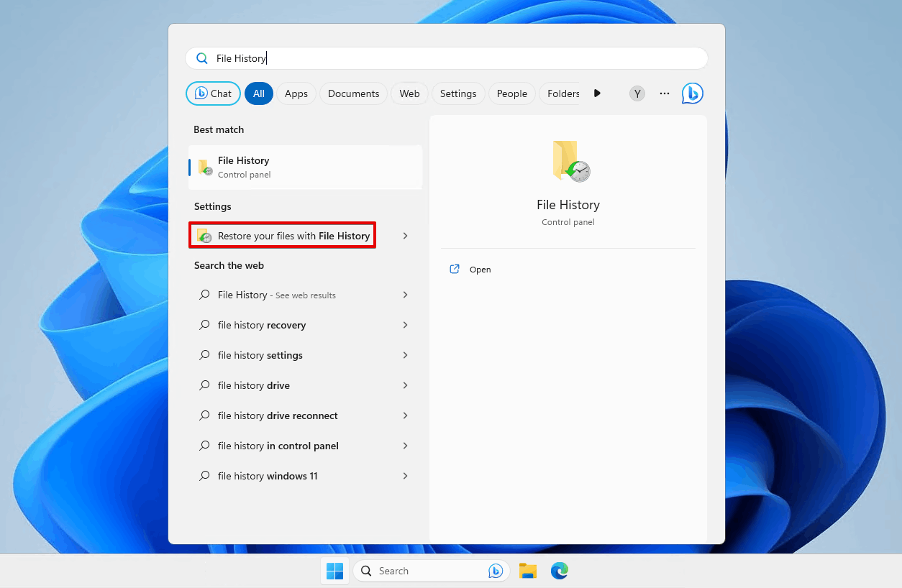This screenshot has height=588, width=902.
Task: Search web for file history drive reconnect
Action: click(x=278, y=415)
